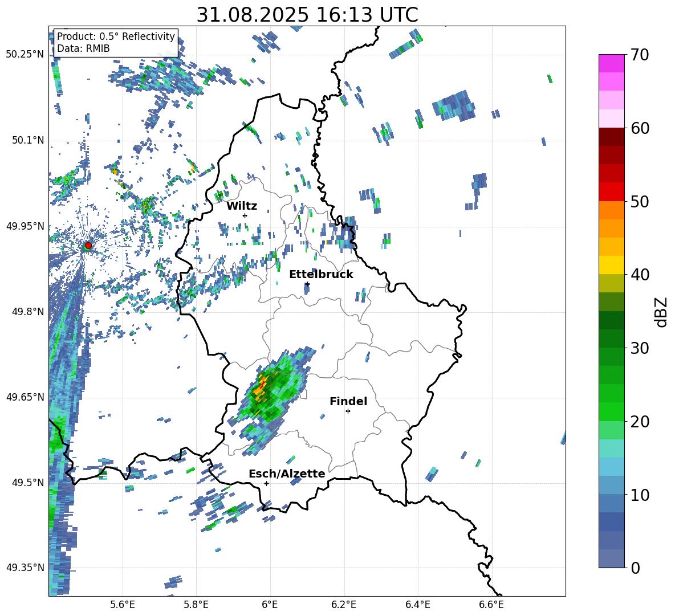Click the cross marker under Esch/Alzette
This screenshot has height=616, width=675.
[266, 483]
